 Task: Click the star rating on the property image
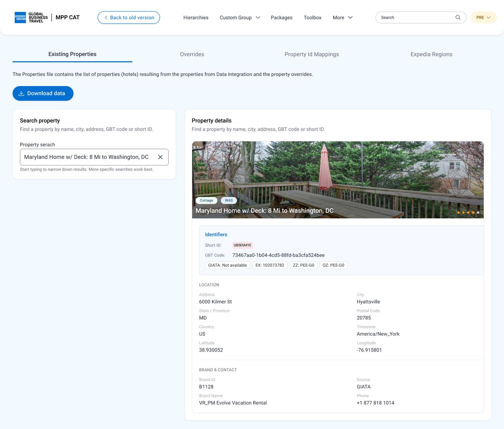tap(468, 212)
